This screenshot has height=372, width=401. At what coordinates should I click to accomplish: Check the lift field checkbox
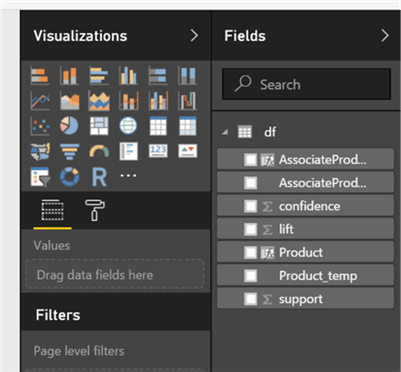tap(250, 229)
